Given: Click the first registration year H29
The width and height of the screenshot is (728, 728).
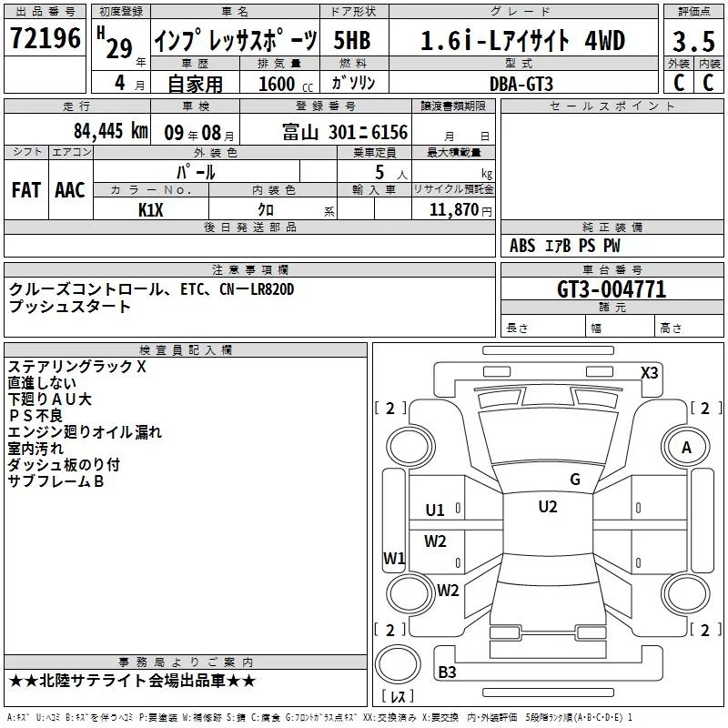Looking at the screenshot, I should tap(115, 45).
